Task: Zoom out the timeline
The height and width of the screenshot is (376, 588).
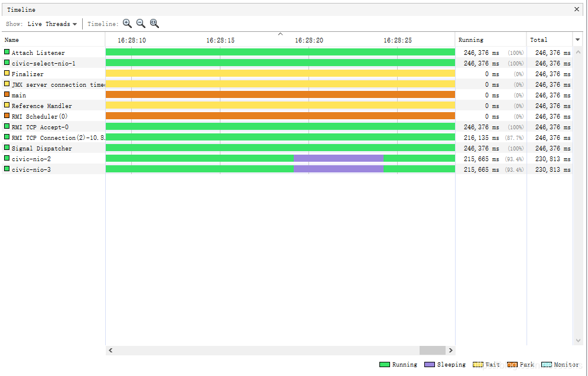Action: click(141, 24)
